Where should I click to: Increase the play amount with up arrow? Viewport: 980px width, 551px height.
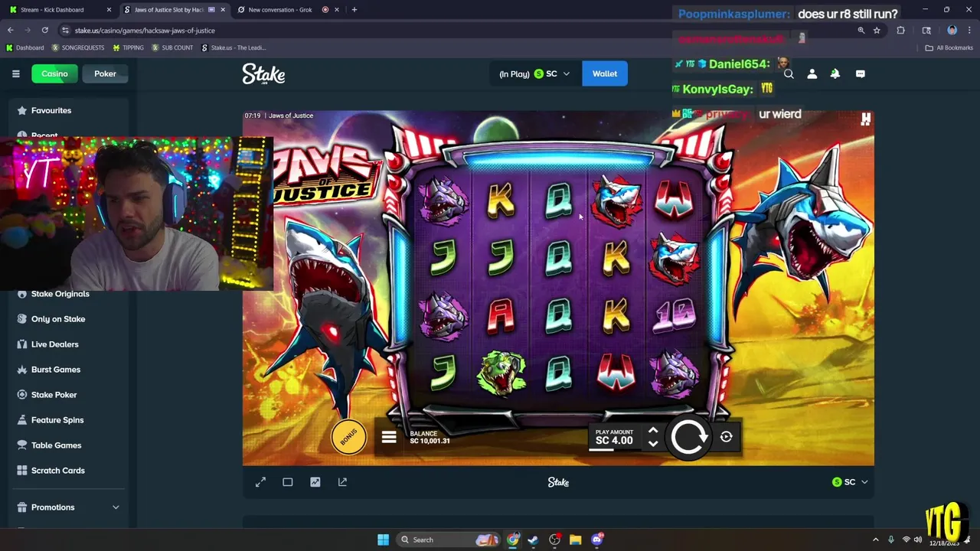(653, 431)
